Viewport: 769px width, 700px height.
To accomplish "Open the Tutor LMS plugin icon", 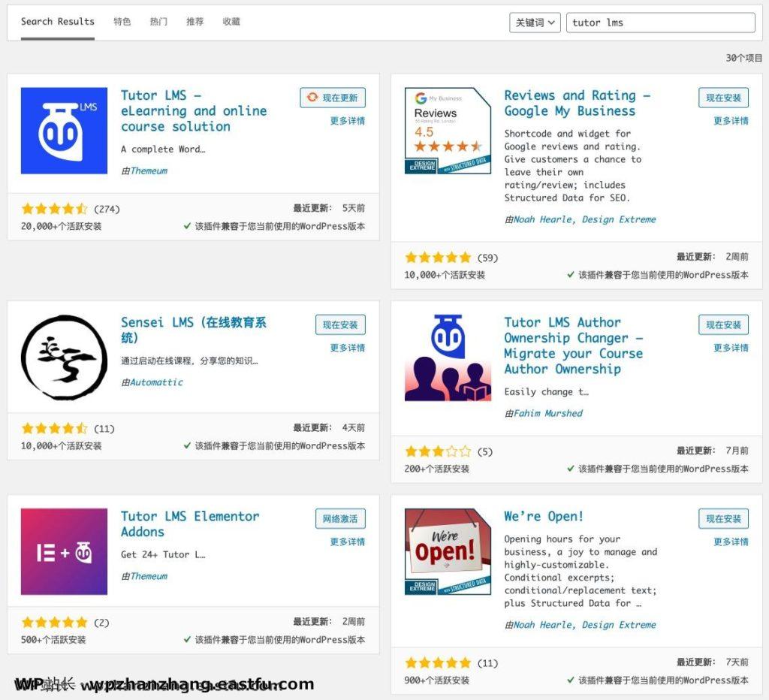I will [x=64, y=131].
